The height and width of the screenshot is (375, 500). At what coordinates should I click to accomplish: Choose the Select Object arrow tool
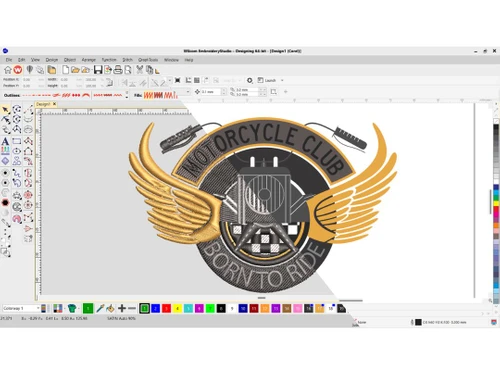5,110
